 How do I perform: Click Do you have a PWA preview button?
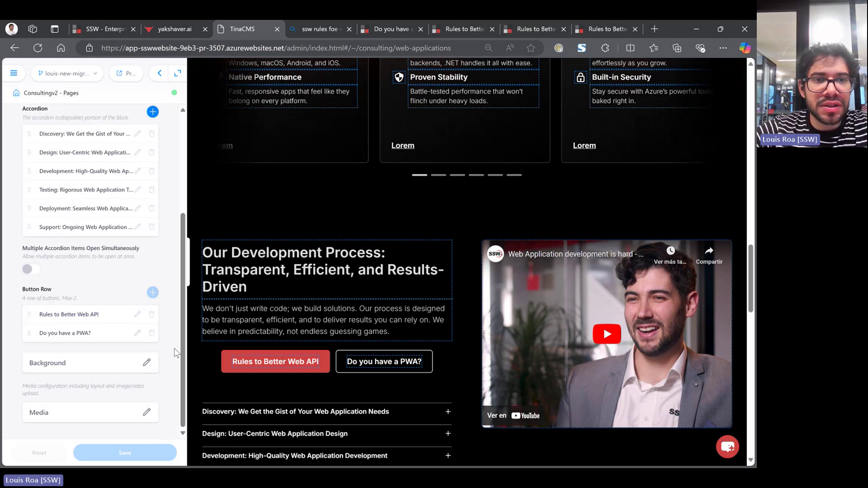[384, 361]
